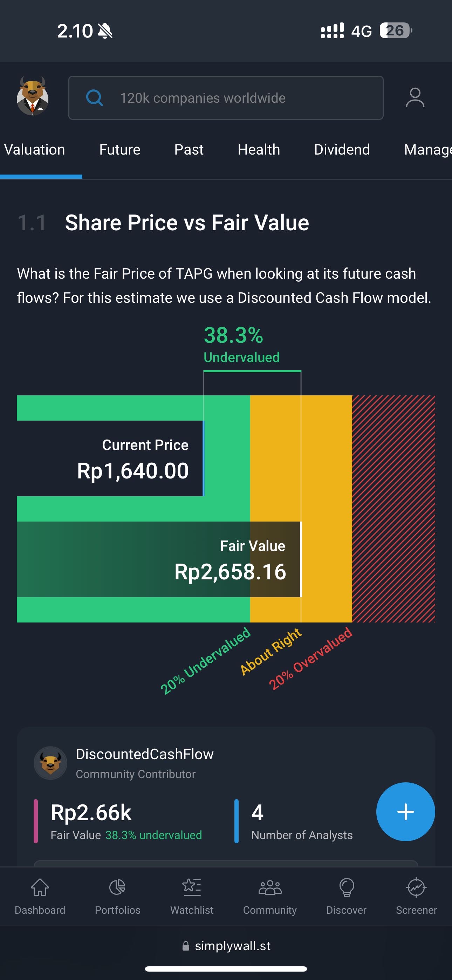Open the Watchlist star icon
This screenshot has height=980, width=452.
click(192, 887)
